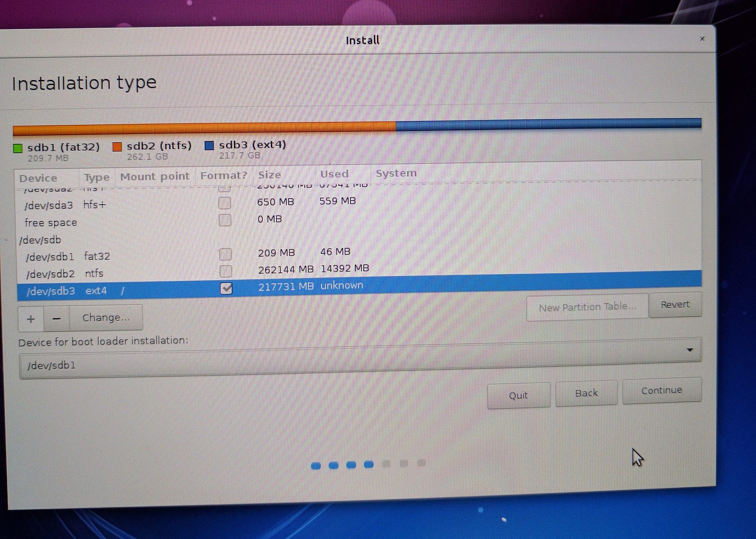Click the 14392 MB used cell
Viewport: 756px width, 539px height.
(x=345, y=269)
